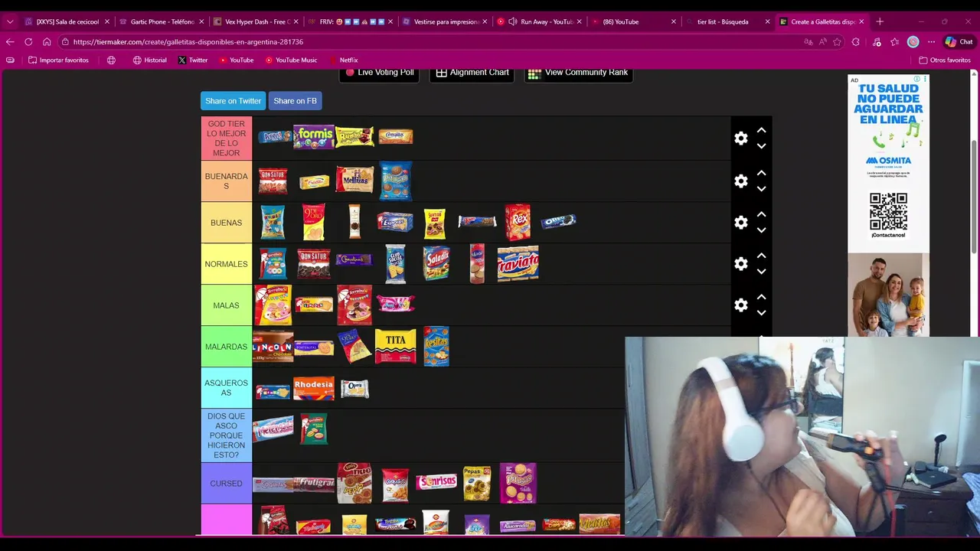Viewport: 980px width, 551px height.
Task: View Community Rank button
Action: 578,73
